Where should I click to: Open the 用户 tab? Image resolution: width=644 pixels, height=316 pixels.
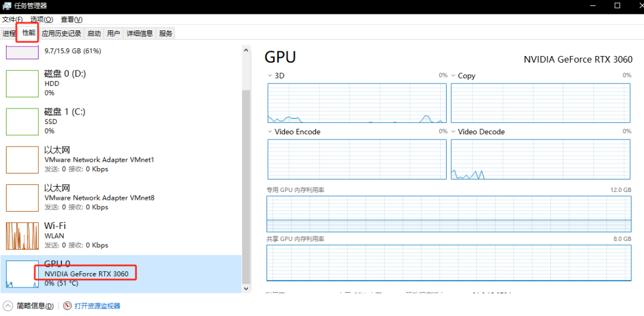coord(113,34)
